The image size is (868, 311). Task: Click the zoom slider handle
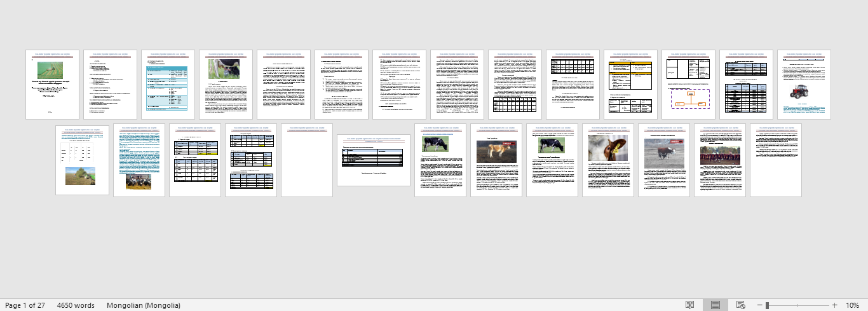click(x=768, y=305)
